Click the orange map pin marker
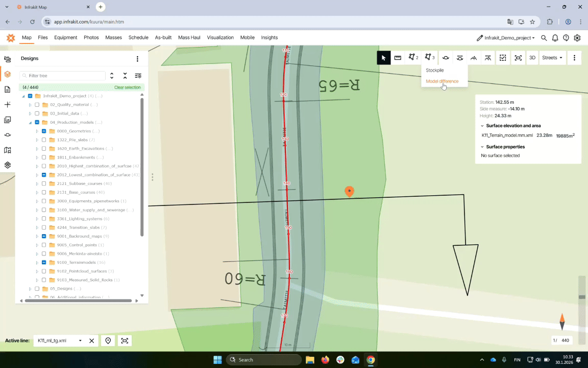The height and width of the screenshot is (368, 588). [x=349, y=192]
